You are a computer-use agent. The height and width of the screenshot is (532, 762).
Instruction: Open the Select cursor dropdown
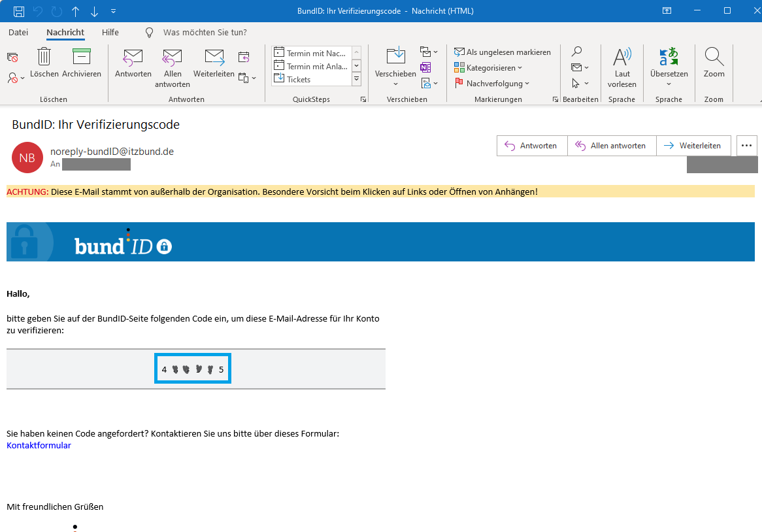tap(580, 83)
